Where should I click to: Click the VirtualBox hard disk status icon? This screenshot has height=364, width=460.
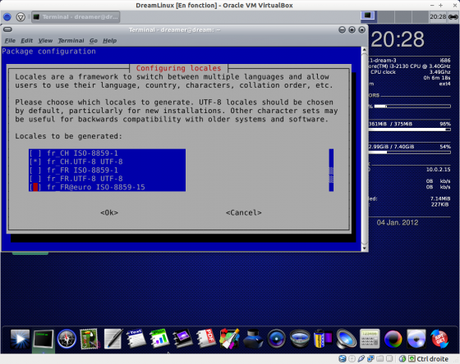tap(342, 359)
